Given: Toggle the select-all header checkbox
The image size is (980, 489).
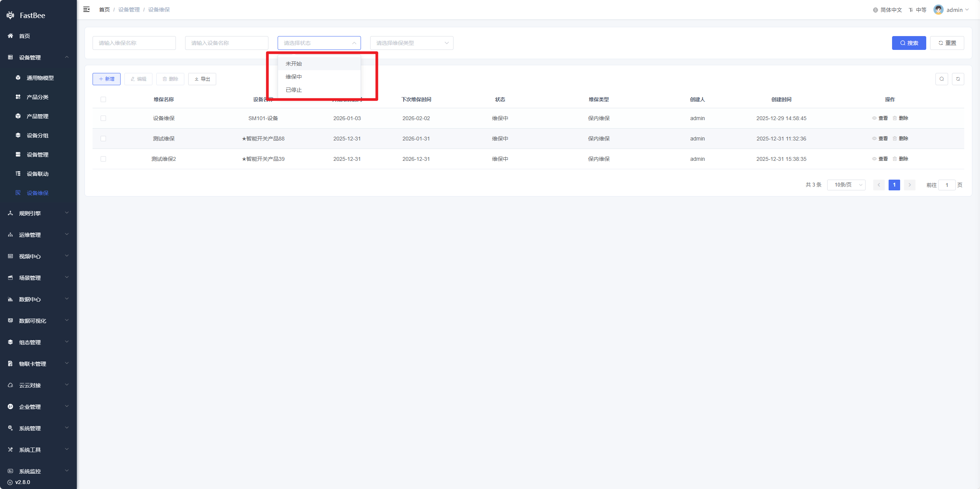Looking at the screenshot, I should tap(103, 99).
